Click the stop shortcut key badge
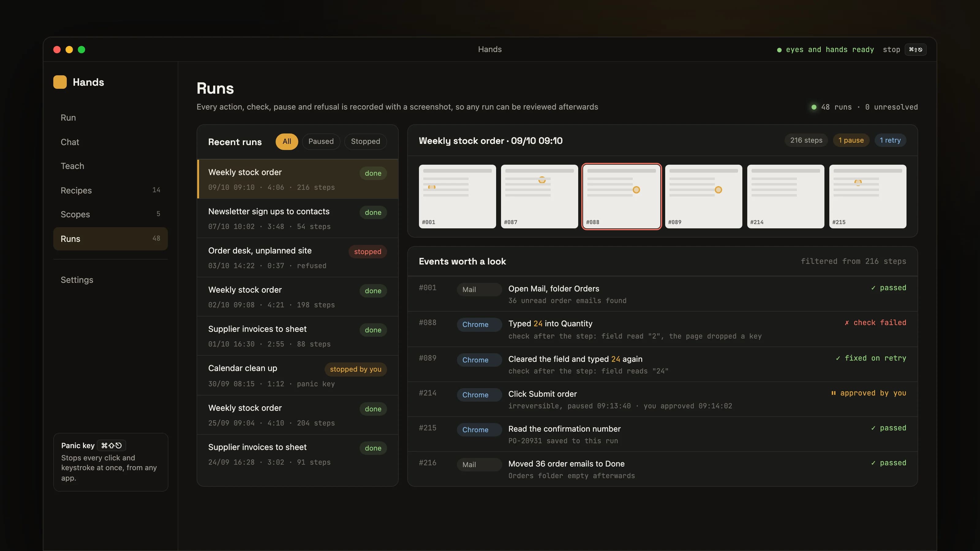 point(915,49)
